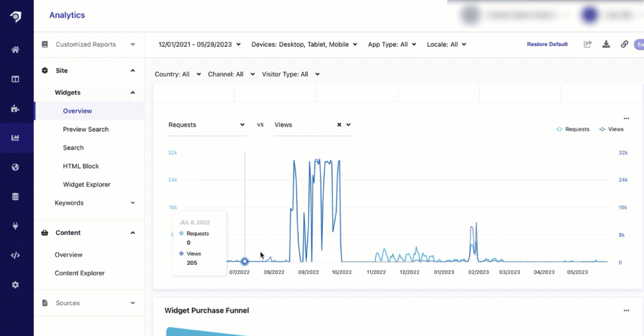The image size is (644, 336).
Task: Open the Requests metric dropdown
Action: (x=207, y=125)
